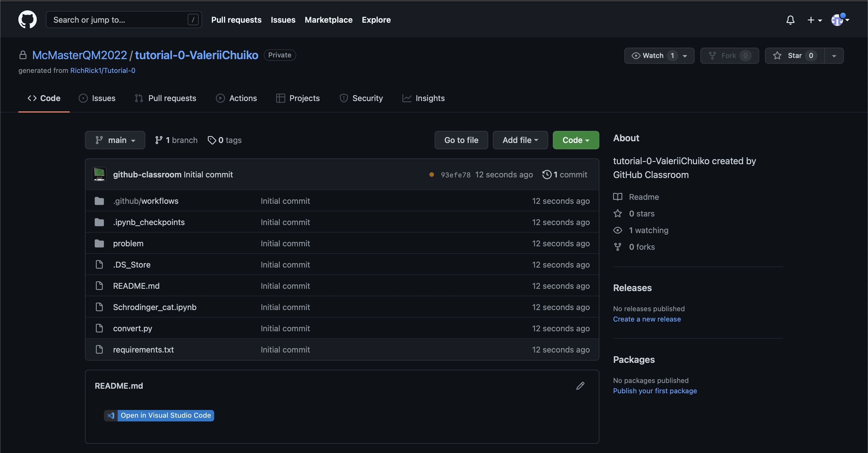Image resolution: width=868 pixels, height=453 pixels.
Task: Open the requirements.txt file
Action: 144,350
